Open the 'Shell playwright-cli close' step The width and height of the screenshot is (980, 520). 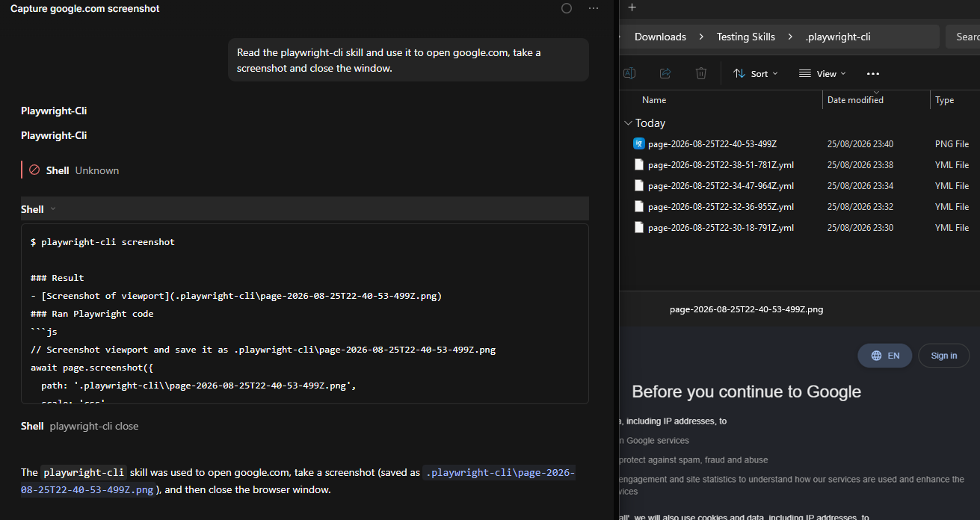click(x=80, y=426)
